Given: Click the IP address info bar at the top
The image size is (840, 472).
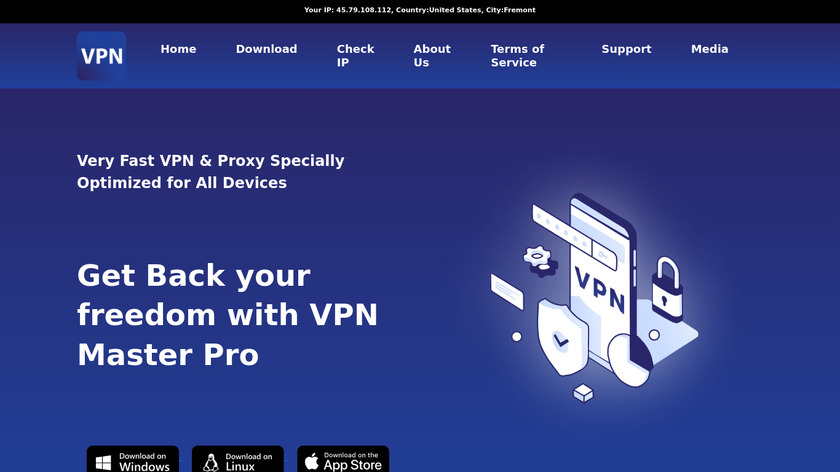Looking at the screenshot, I should tap(420, 10).
